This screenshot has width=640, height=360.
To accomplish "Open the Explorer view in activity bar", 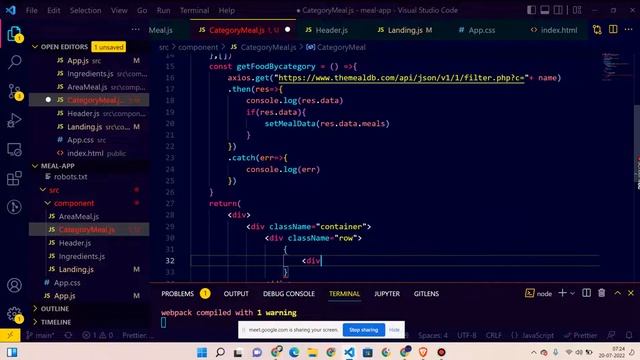I will (14, 34).
